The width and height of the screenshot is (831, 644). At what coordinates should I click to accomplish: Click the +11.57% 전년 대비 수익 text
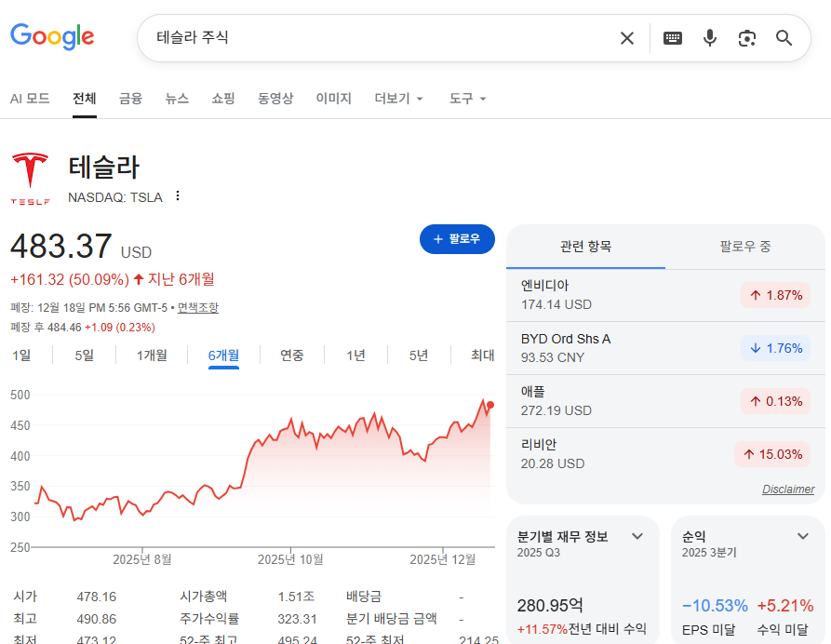click(x=582, y=629)
